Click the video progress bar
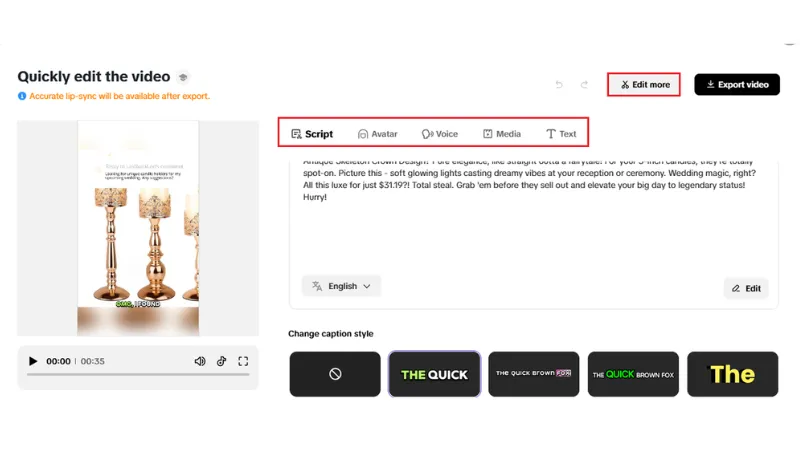Image resolution: width=800 pixels, height=450 pixels. pos(138,374)
